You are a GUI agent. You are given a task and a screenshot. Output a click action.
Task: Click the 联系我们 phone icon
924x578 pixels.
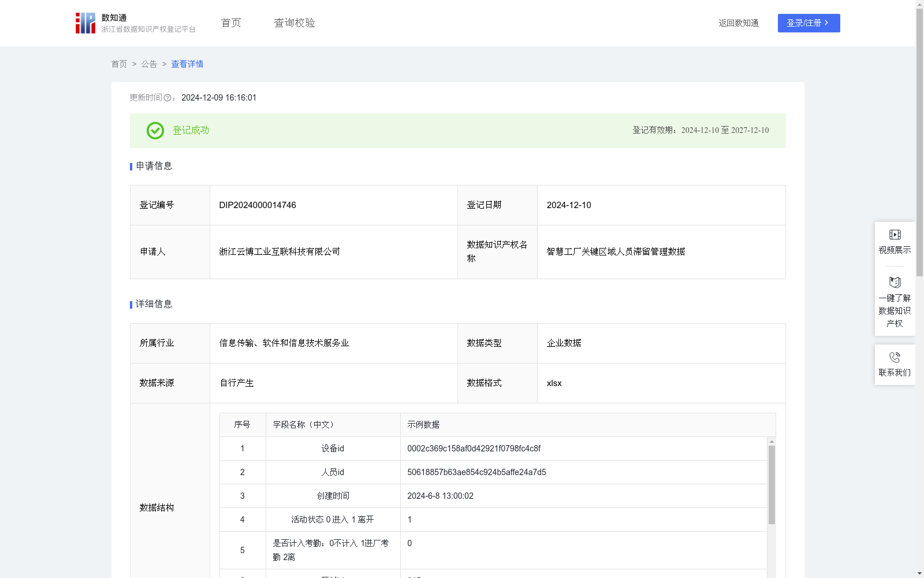(895, 357)
